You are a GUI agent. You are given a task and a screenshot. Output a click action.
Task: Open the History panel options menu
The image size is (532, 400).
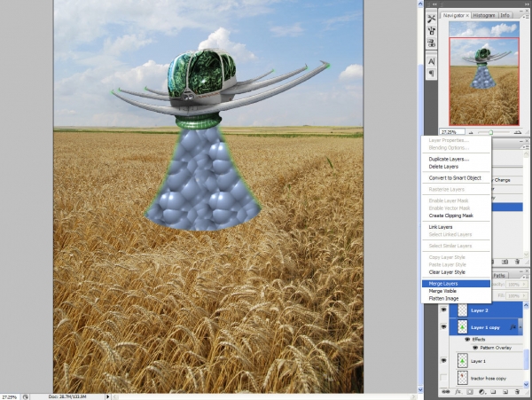tap(526, 147)
